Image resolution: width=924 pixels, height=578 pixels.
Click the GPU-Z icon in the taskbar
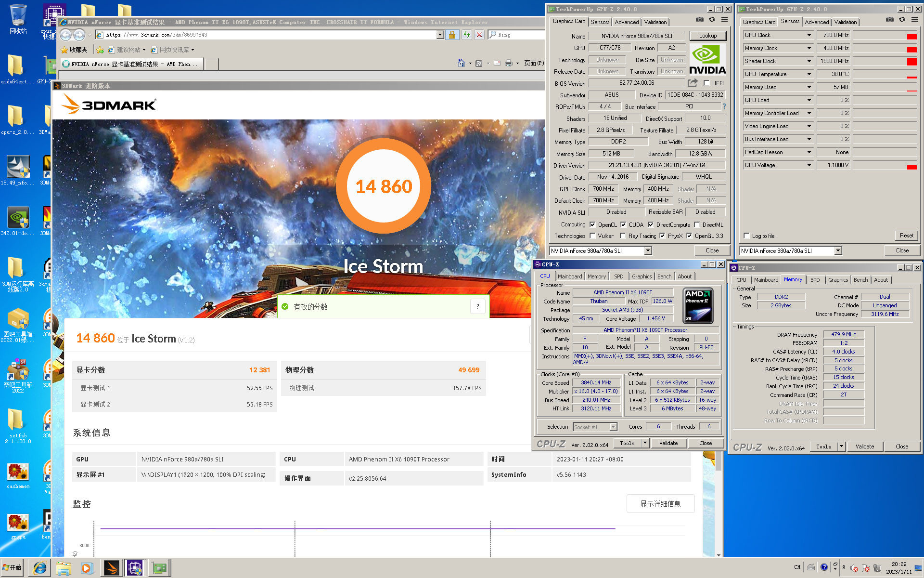click(x=159, y=568)
